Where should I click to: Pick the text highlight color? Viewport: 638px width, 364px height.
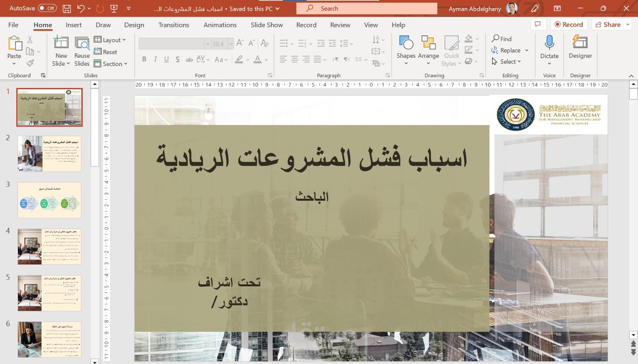click(239, 59)
